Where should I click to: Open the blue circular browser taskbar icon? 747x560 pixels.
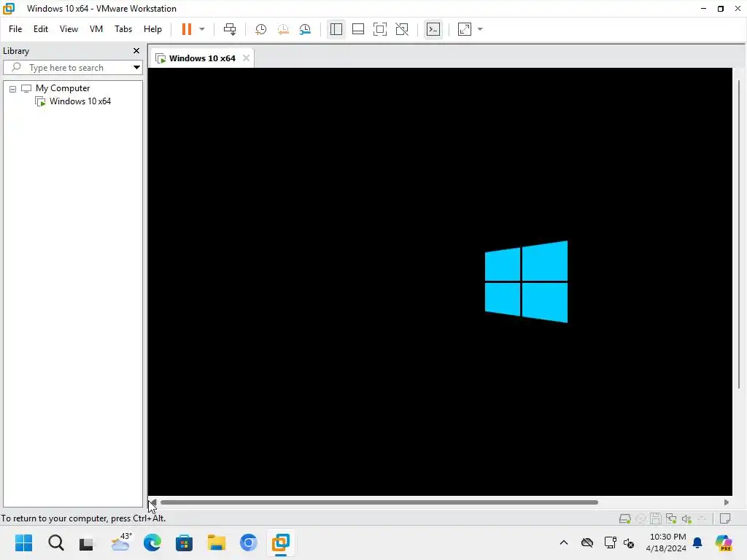(248, 542)
